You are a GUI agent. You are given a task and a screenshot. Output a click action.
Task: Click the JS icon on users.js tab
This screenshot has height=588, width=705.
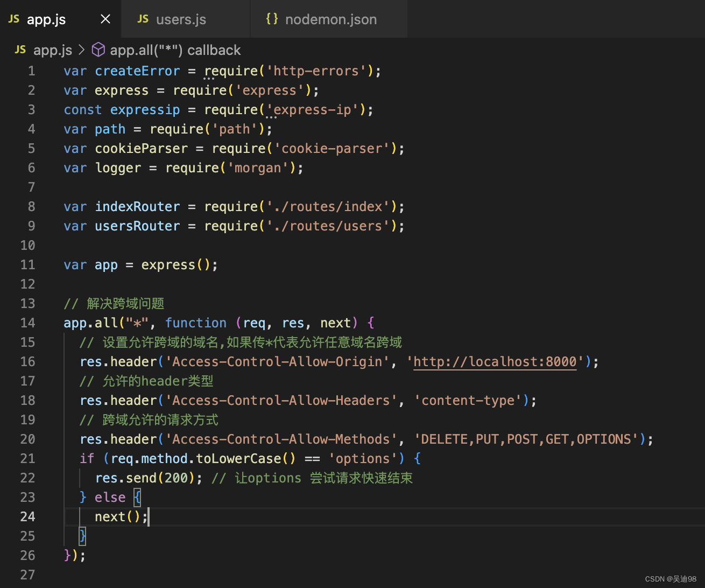click(143, 19)
